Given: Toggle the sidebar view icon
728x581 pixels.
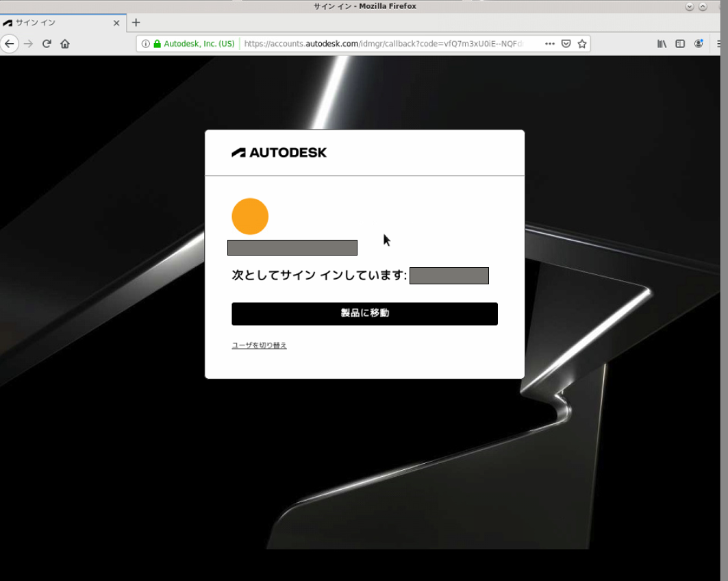Looking at the screenshot, I should tap(680, 44).
